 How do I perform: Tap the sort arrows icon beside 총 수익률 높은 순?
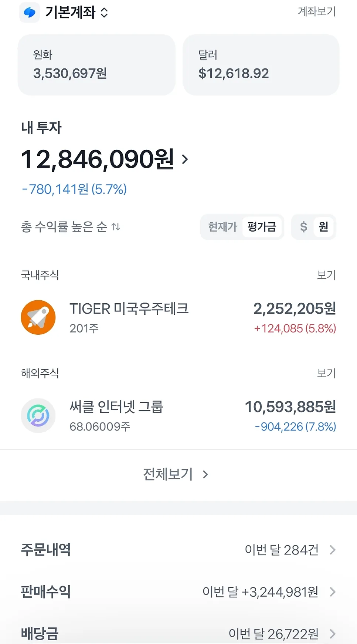click(x=116, y=227)
